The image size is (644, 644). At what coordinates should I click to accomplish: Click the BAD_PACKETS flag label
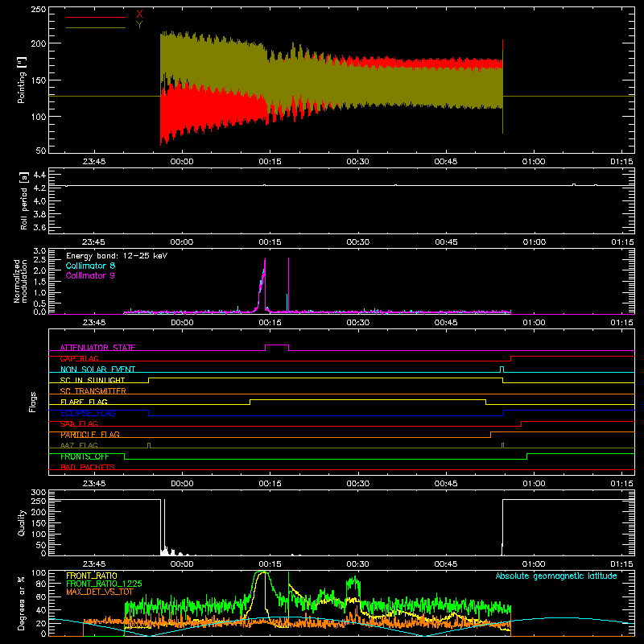[88, 468]
